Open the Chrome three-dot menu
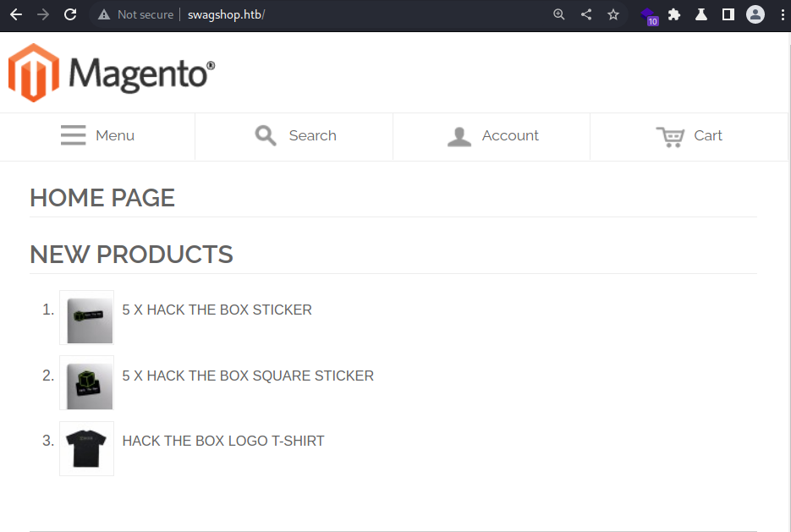Screen dimensions: 791x532 (x=783, y=14)
